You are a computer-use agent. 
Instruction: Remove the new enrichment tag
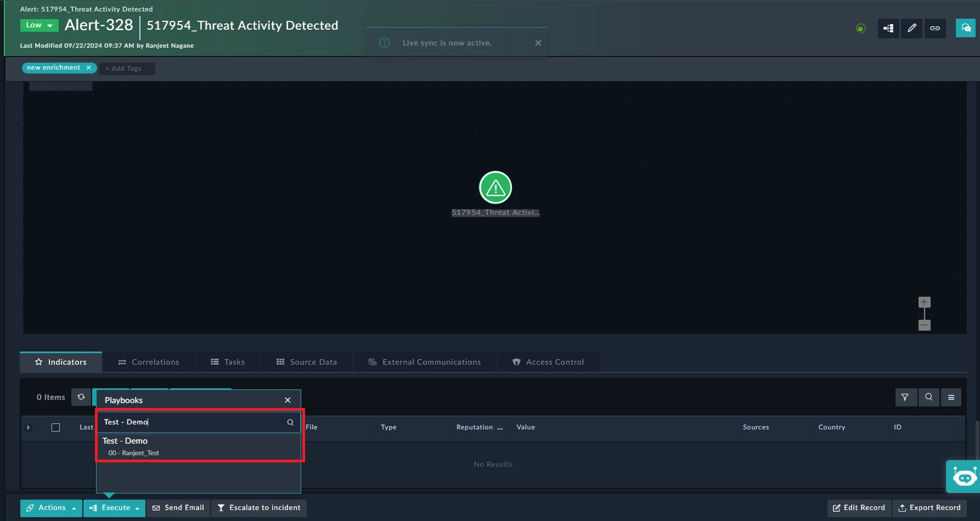(x=88, y=68)
